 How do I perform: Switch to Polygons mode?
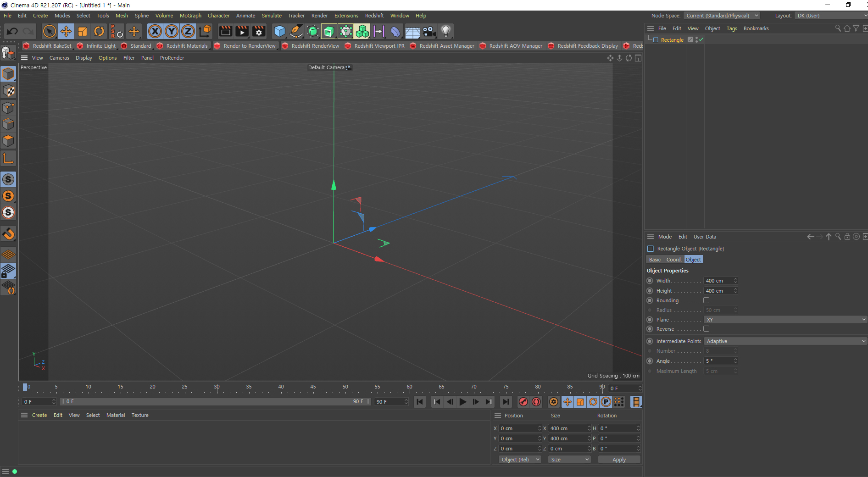pos(8,141)
